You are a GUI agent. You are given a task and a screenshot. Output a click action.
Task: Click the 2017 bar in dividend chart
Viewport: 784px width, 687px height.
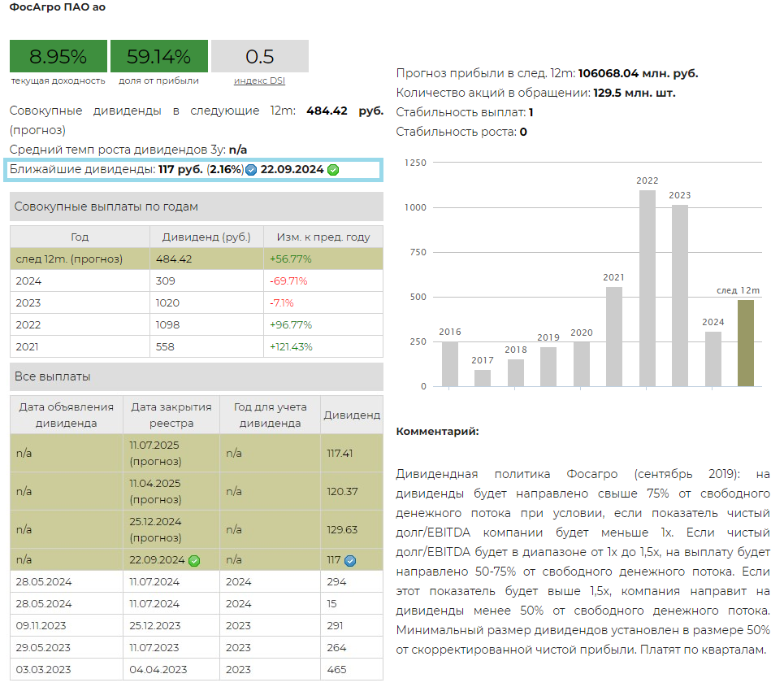(483, 378)
